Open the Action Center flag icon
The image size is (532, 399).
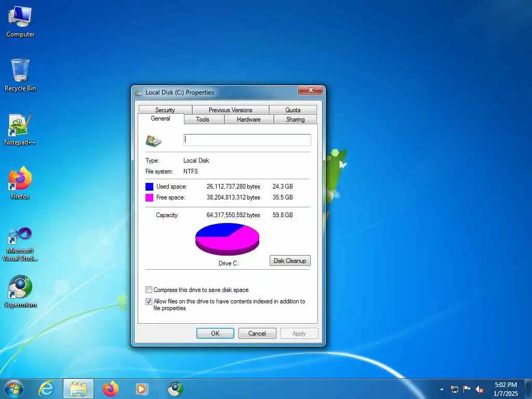467,389
